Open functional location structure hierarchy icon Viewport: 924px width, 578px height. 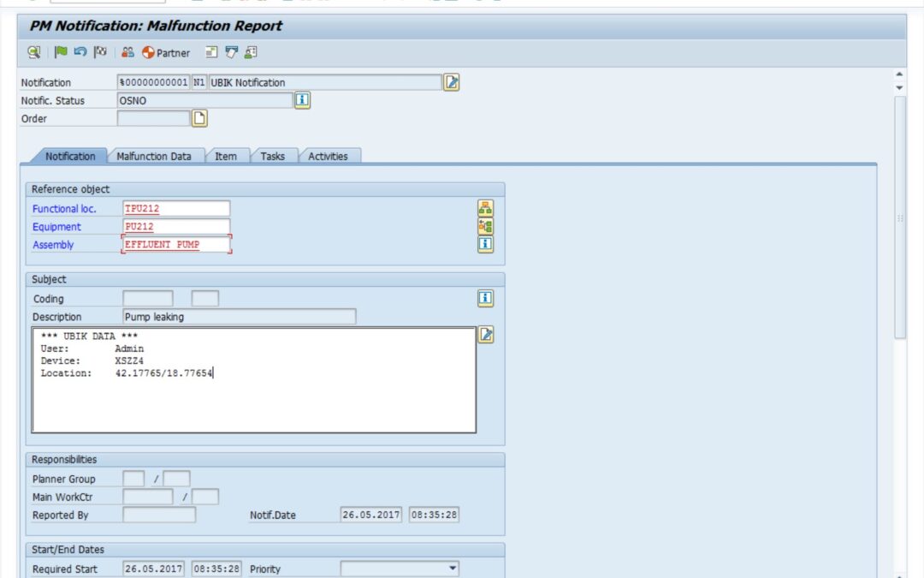[484, 207]
